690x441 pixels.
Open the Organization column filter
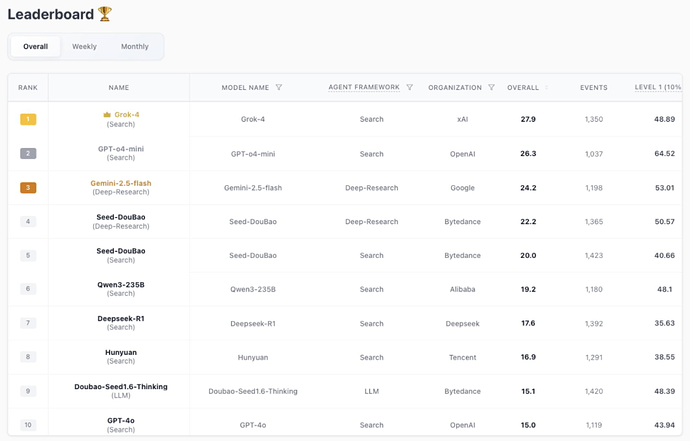492,88
